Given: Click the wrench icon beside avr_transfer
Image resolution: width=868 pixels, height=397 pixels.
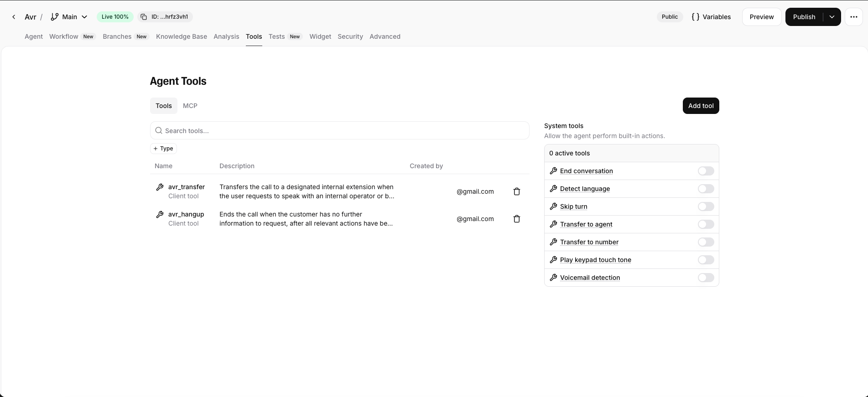Looking at the screenshot, I should coord(160,187).
